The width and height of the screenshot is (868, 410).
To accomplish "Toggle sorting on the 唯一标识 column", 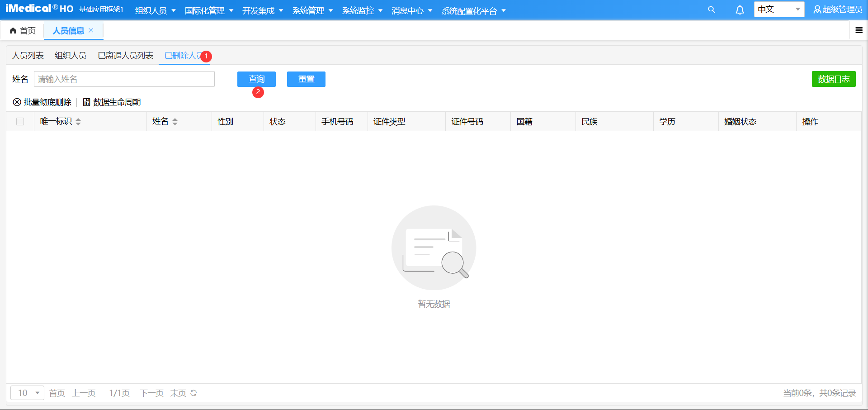I will [78, 121].
